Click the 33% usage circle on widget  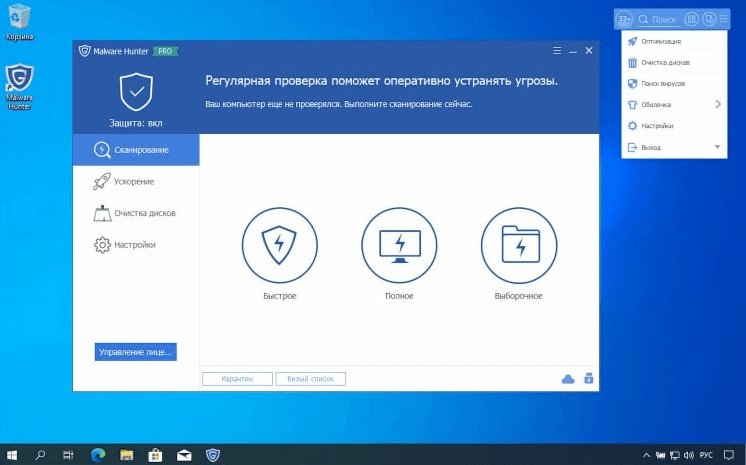tap(624, 19)
